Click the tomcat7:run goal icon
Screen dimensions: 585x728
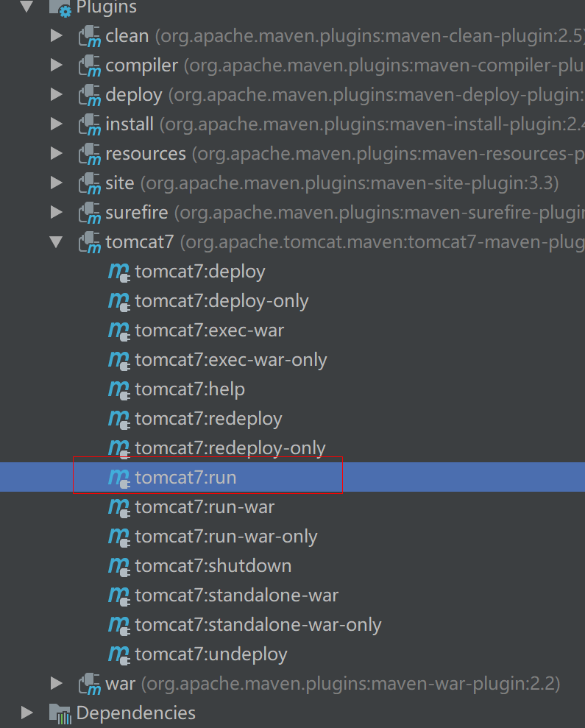click(x=119, y=478)
